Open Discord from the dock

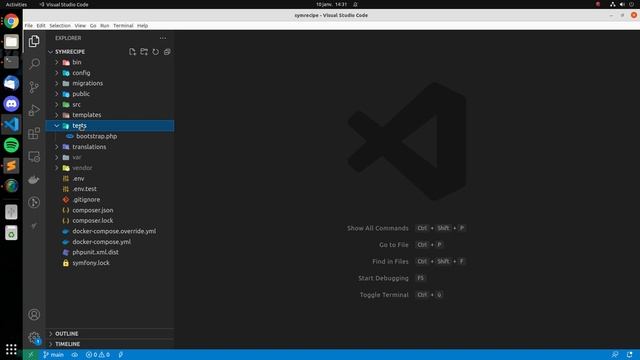11,104
